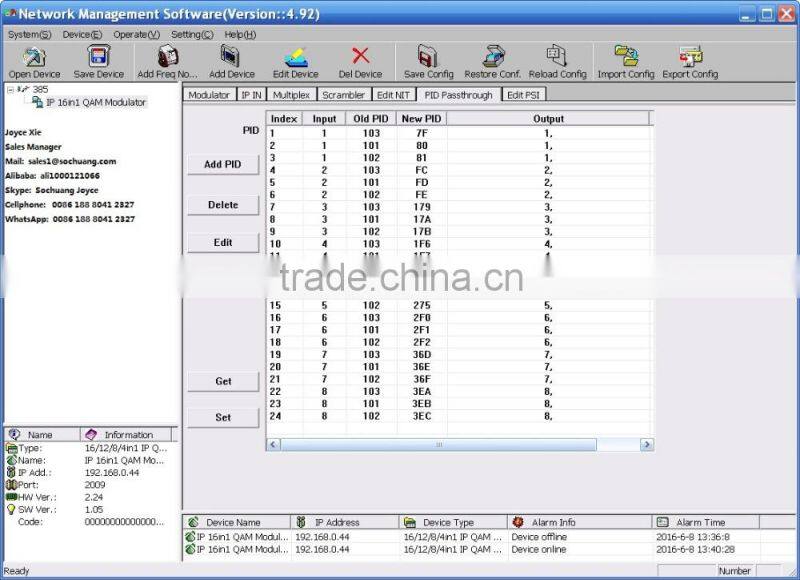Image resolution: width=800 pixels, height=580 pixels.
Task: Open the Setting menu
Action: click(191, 34)
